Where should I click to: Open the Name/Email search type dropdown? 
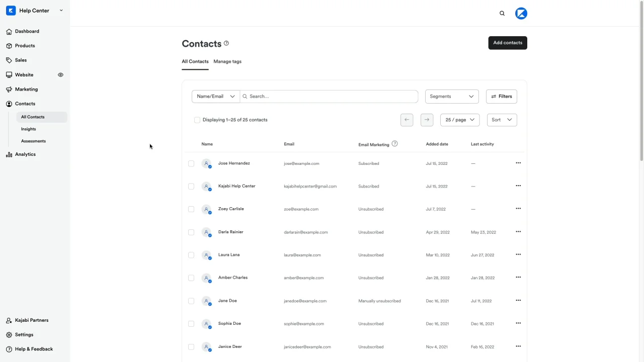[216, 97]
